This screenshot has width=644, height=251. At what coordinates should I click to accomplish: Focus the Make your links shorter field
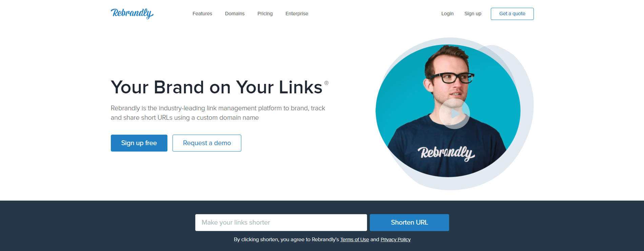281,223
